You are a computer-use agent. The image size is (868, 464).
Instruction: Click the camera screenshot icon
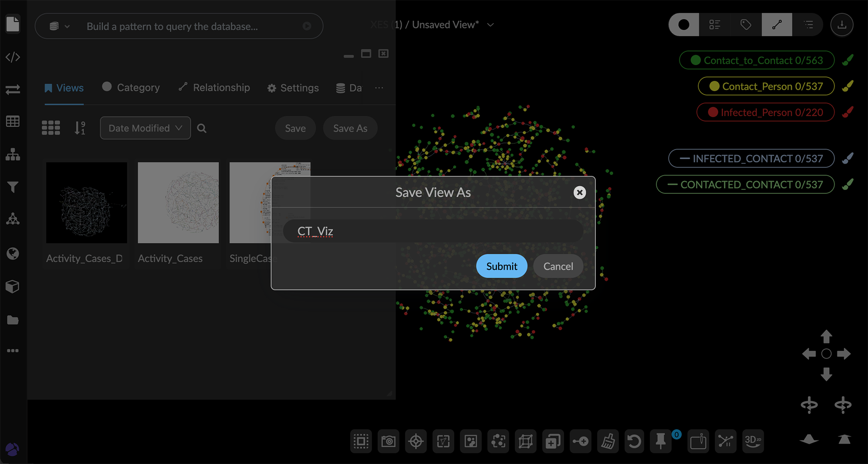coord(388,441)
